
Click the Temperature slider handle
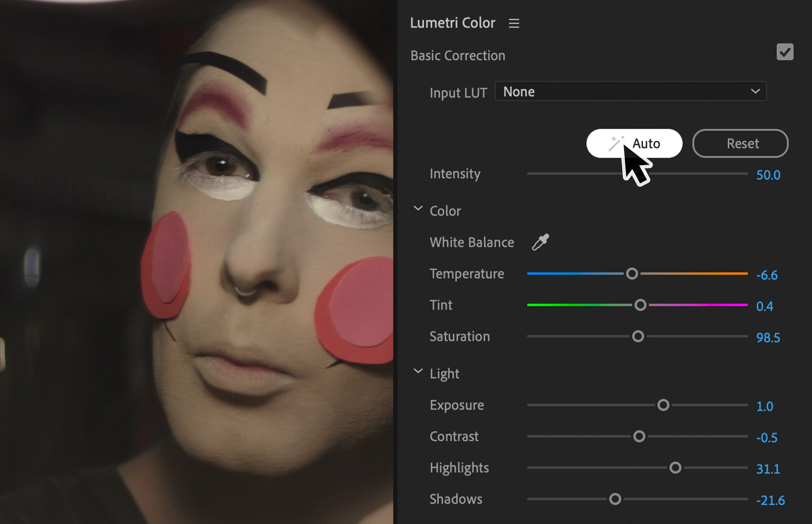632,273
